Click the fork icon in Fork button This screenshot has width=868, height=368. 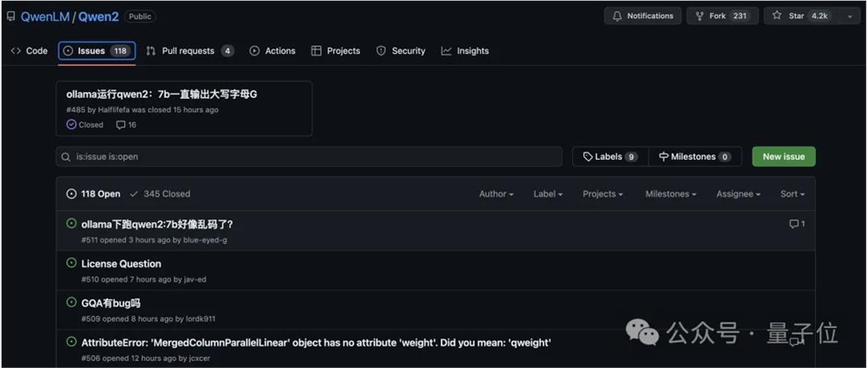click(700, 16)
